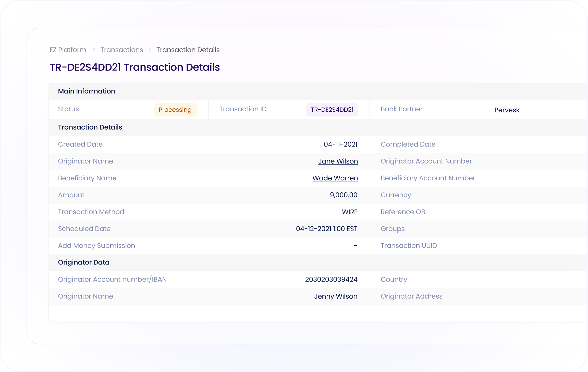Click the TR-DE2S4DD21 transaction ID badge
Image resolution: width=588 pixels, height=372 pixels.
(332, 110)
